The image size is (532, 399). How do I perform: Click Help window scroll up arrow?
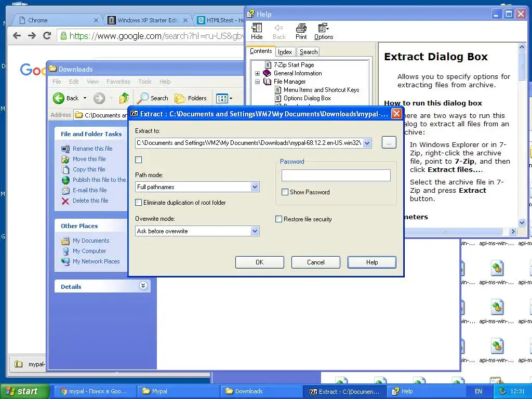(522, 47)
